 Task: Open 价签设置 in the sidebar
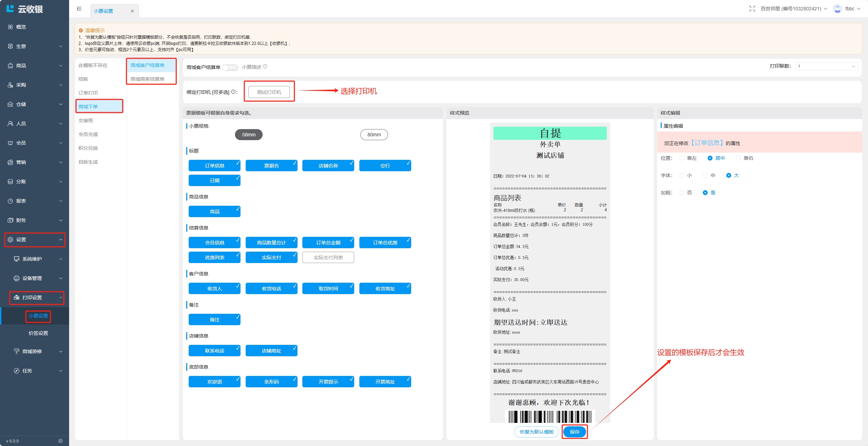pyautogui.click(x=38, y=333)
